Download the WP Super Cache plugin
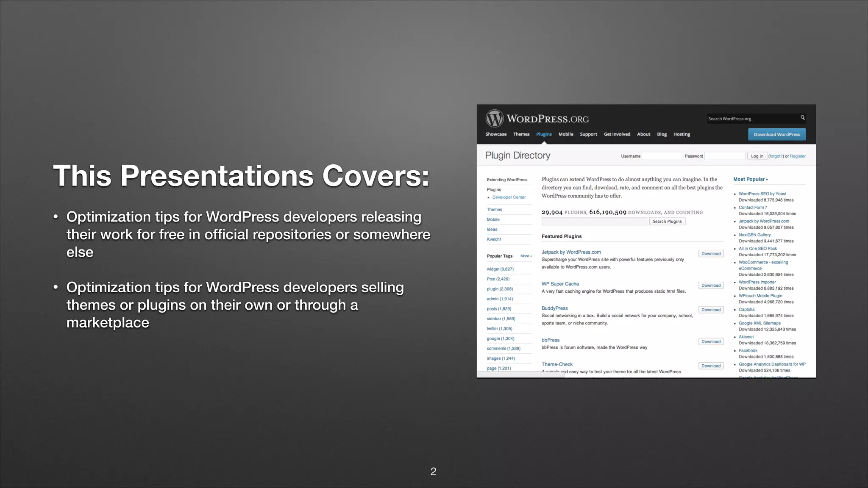 tap(711, 286)
